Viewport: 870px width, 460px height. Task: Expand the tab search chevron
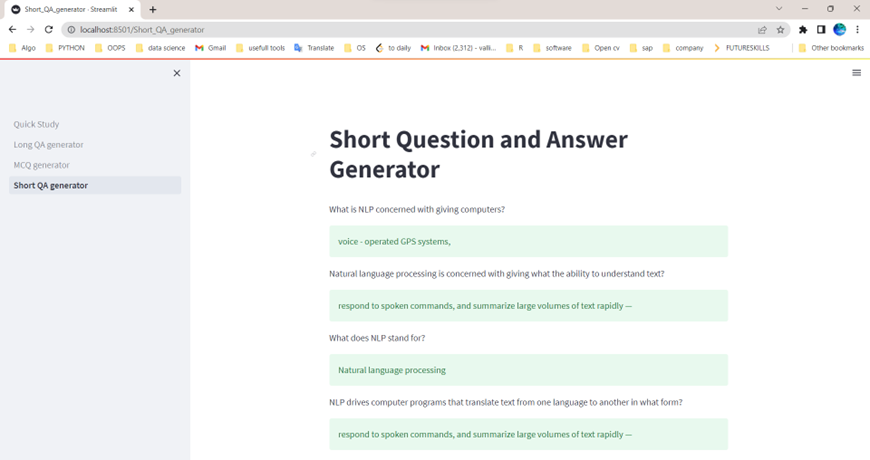click(x=779, y=9)
